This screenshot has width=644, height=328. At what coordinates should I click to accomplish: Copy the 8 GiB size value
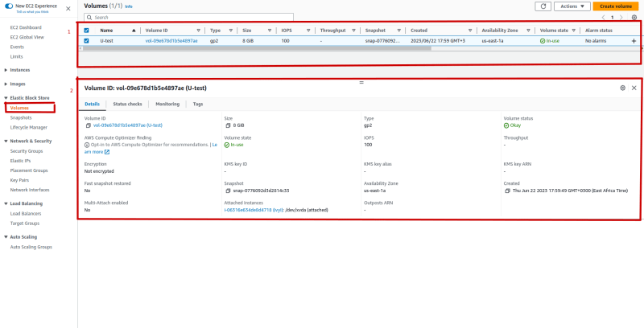tap(228, 125)
